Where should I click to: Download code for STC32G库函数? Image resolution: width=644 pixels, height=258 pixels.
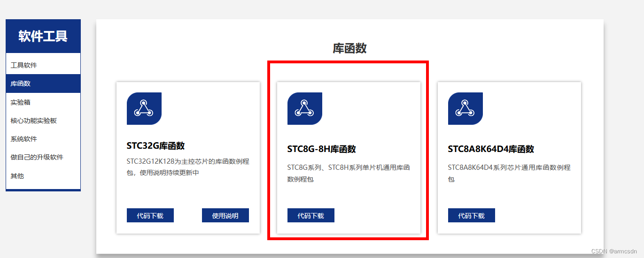click(150, 215)
